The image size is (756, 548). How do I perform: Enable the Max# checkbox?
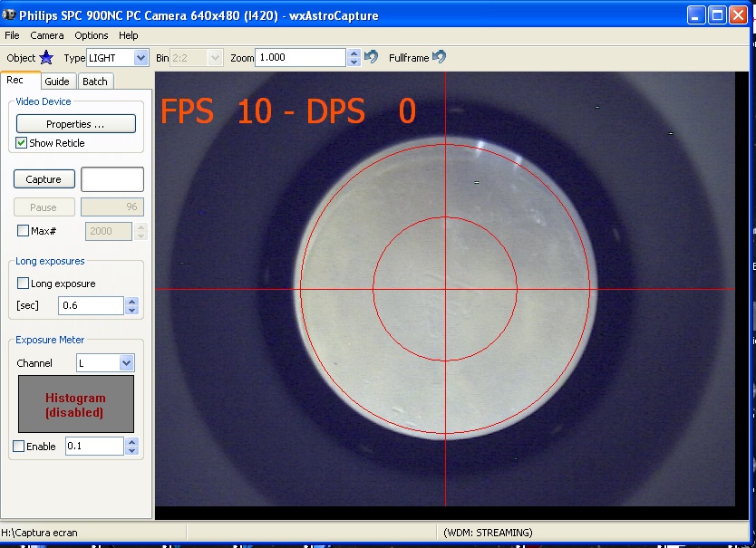tap(23, 230)
